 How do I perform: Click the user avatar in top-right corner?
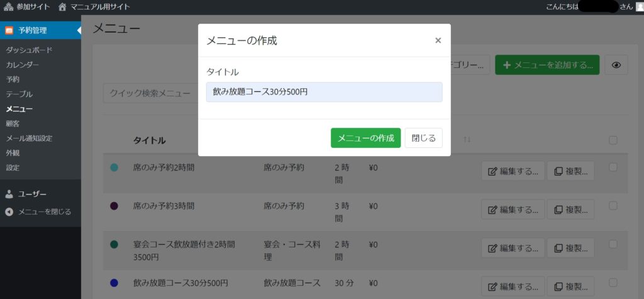tap(639, 7)
